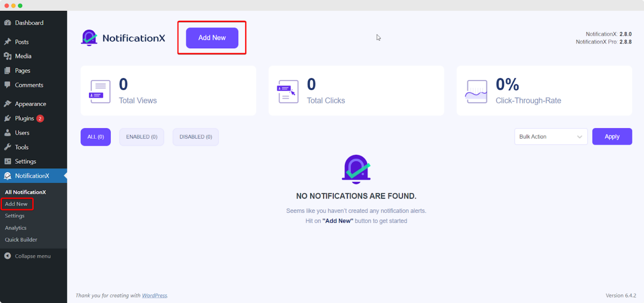
Task: Follow the WordPress footer link
Action: tap(154, 295)
